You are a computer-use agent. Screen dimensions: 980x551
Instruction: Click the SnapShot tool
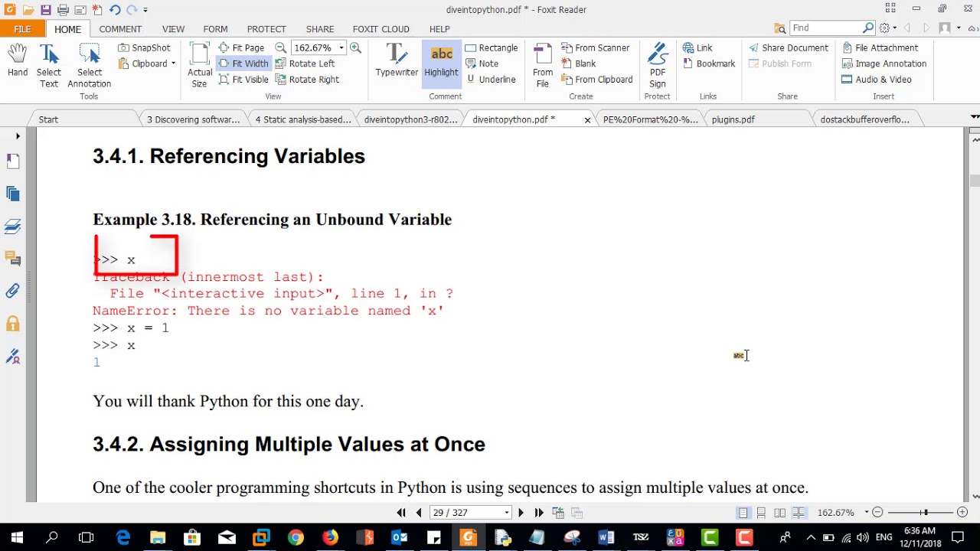click(144, 47)
